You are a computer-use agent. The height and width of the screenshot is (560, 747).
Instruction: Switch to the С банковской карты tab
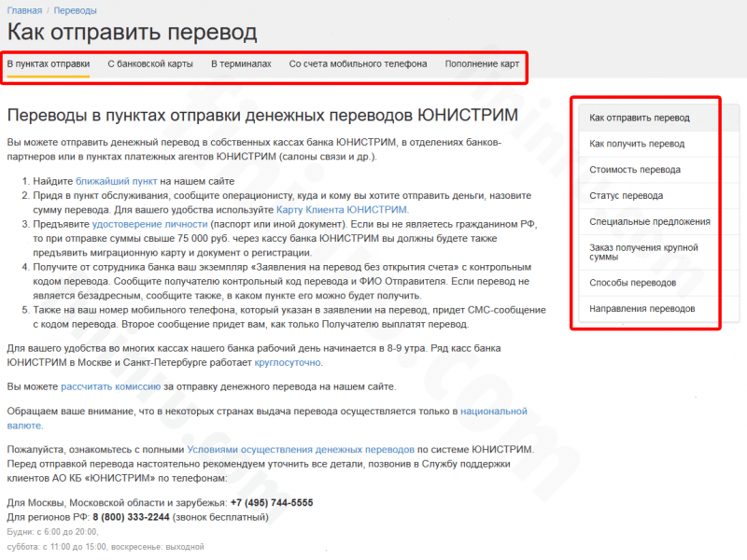click(150, 63)
